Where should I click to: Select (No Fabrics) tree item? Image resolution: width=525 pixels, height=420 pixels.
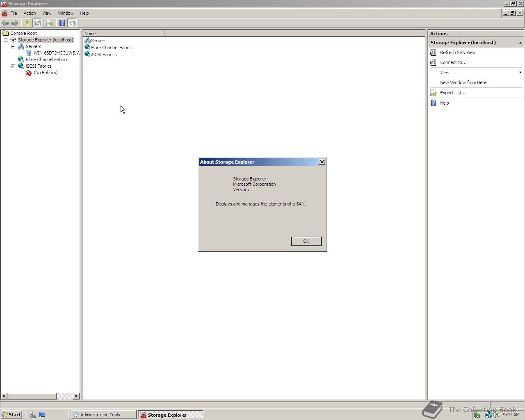(x=46, y=73)
